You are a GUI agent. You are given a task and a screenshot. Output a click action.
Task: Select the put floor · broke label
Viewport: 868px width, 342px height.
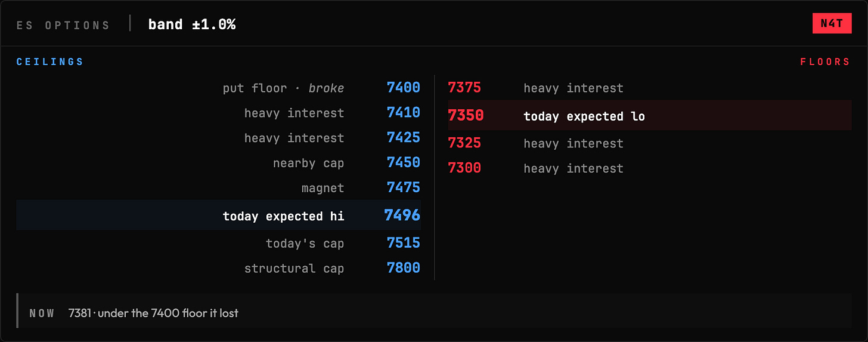point(284,88)
